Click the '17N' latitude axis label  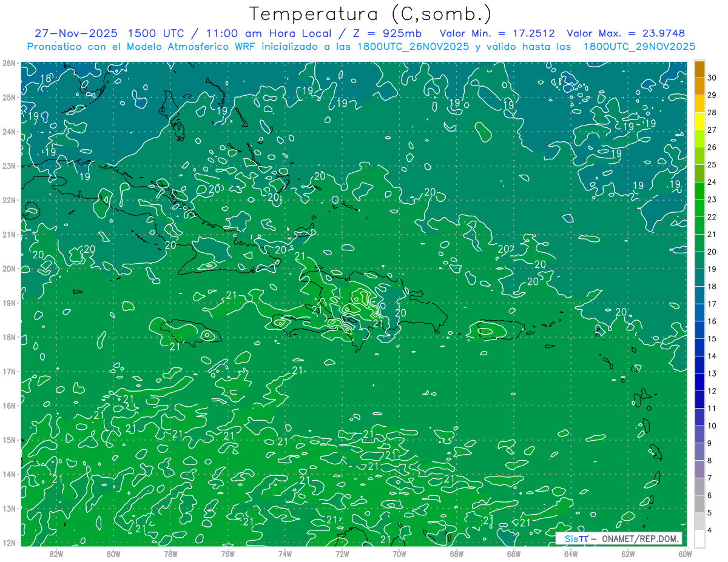[8, 372]
